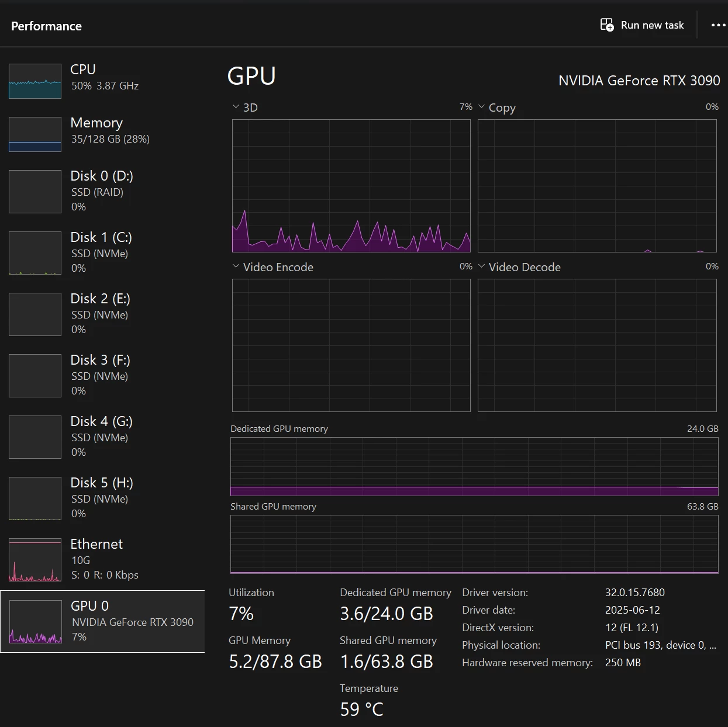This screenshot has height=727, width=728.
Task: Click the Shared GPU memory graph
Action: click(474, 545)
